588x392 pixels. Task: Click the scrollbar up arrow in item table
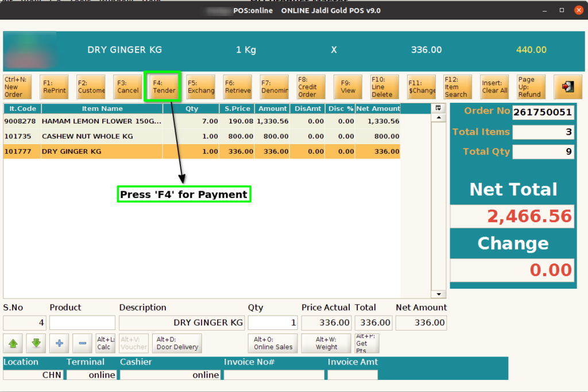[x=438, y=118]
